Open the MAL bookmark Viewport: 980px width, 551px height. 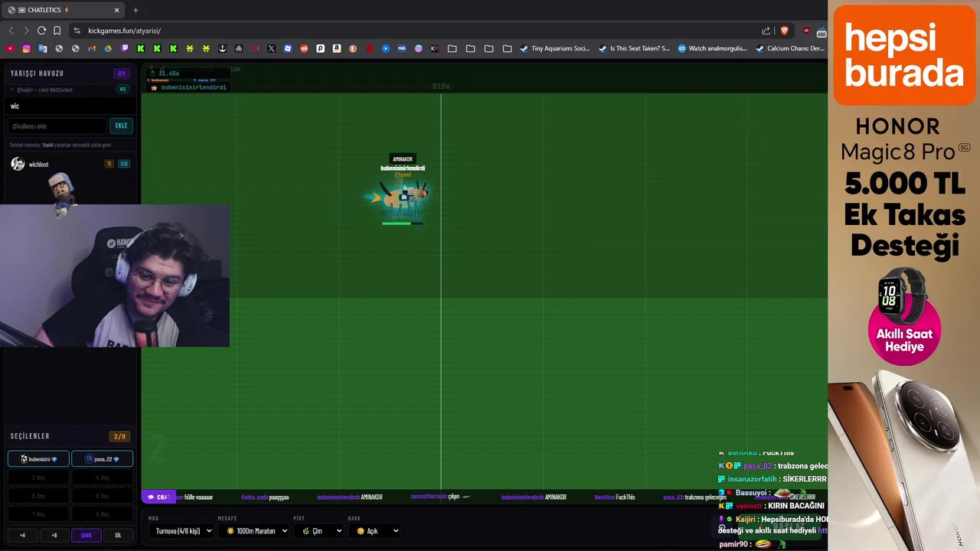point(402,48)
